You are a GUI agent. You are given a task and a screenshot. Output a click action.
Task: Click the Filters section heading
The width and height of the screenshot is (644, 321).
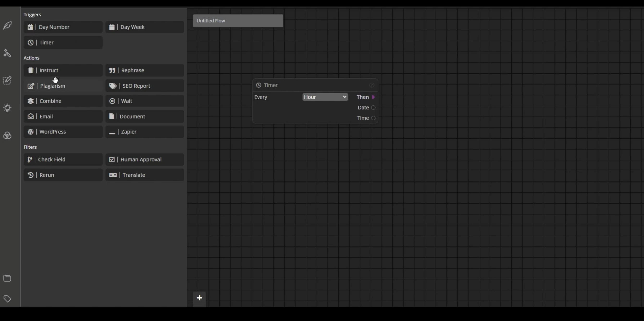(x=30, y=147)
